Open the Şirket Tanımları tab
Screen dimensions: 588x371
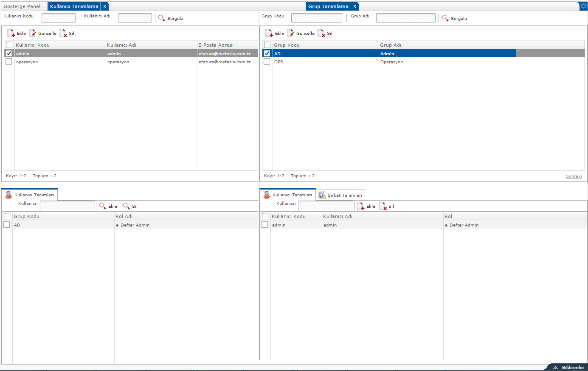[340, 195]
